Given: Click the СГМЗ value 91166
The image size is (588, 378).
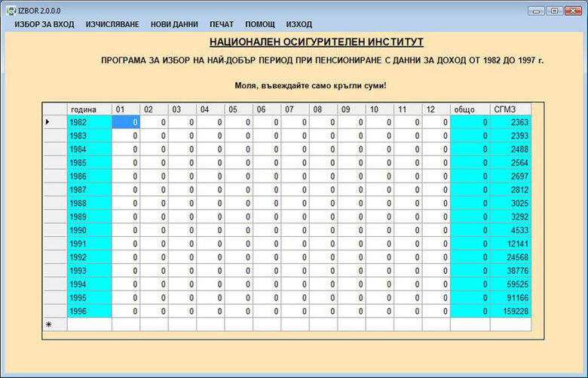Looking at the screenshot, I should coord(511,298).
